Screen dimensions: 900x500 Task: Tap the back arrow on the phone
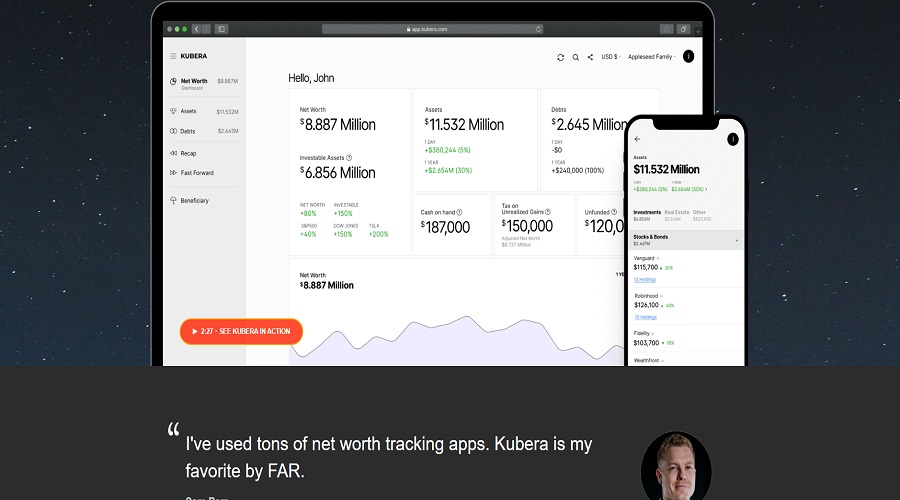(637, 139)
